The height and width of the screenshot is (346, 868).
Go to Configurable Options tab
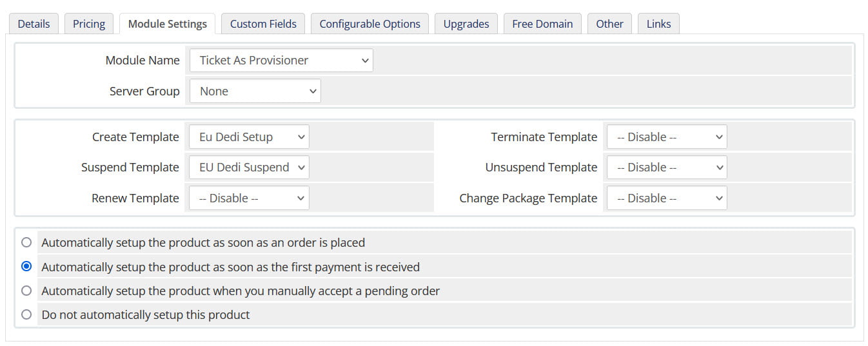[370, 24]
